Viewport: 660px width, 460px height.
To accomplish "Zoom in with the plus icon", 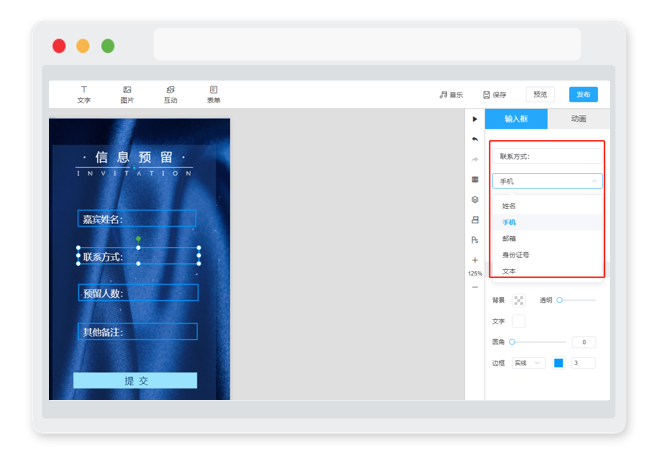I will tap(475, 260).
